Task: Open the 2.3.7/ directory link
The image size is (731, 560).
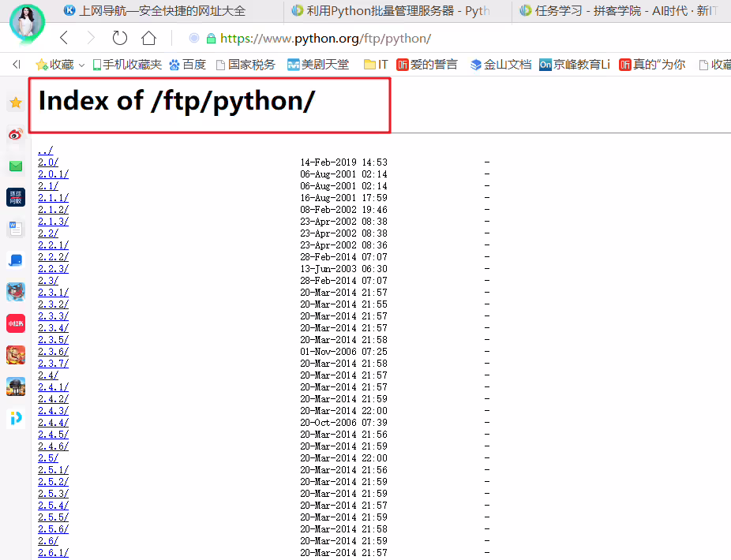Action: click(53, 363)
